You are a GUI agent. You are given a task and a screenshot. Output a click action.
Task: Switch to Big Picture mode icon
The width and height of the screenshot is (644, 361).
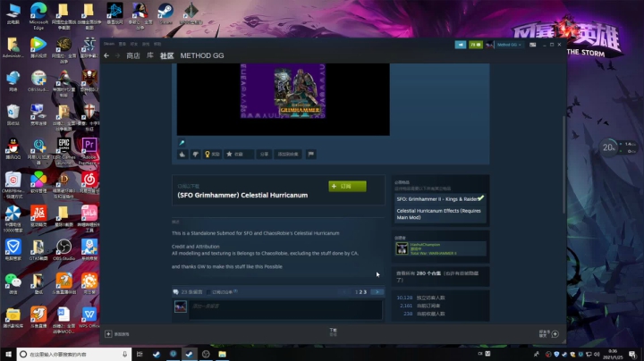pyautogui.click(x=533, y=45)
